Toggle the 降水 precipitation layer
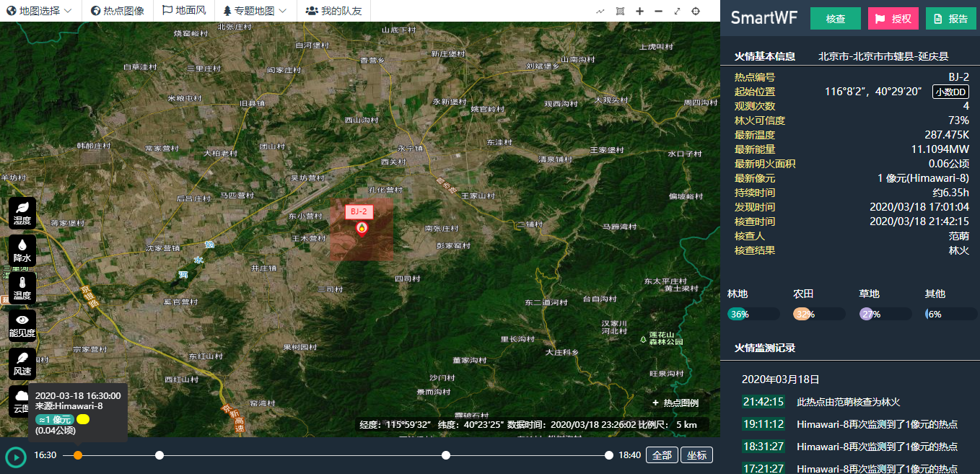Screen dimensions: 980x474 click(22, 251)
